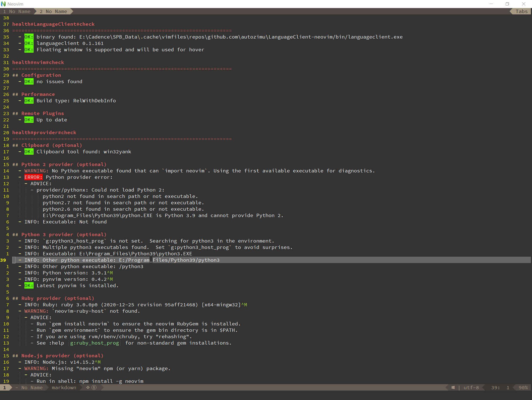Viewport: 532px width, 400px height.
Task: Click the Python version: 3.9.1 line
Action: pos(65,273)
